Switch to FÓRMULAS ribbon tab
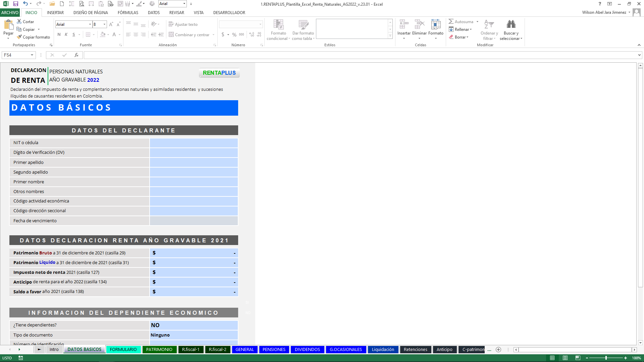Viewport: 644px width, 362px height. (128, 12)
